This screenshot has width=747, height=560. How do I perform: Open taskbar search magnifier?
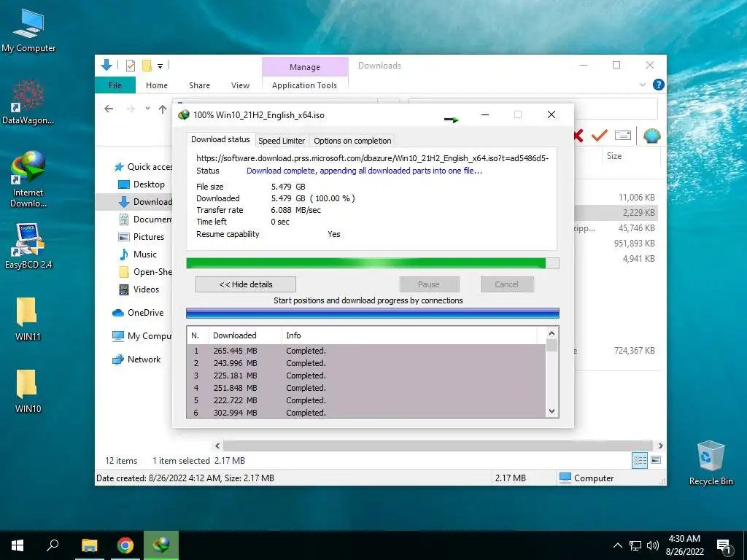[53, 545]
